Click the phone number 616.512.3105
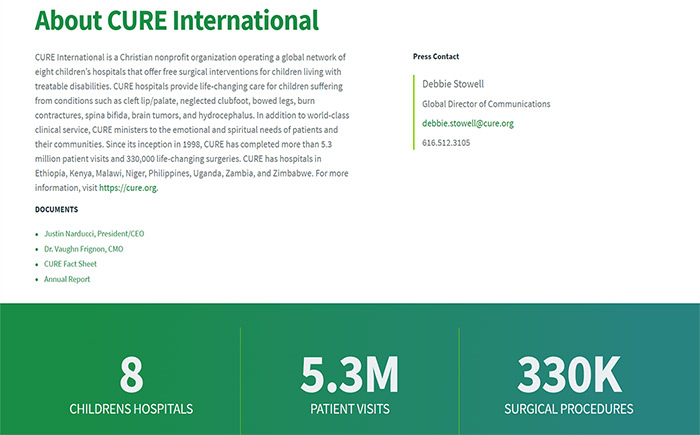 point(446,143)
